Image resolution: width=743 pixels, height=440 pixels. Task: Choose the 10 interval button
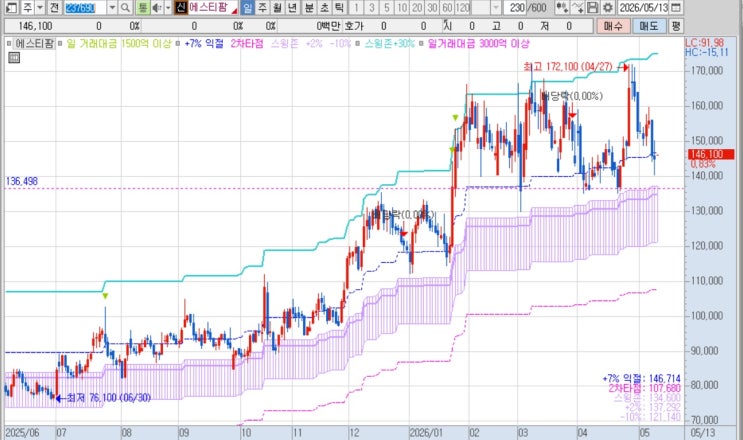402,8
